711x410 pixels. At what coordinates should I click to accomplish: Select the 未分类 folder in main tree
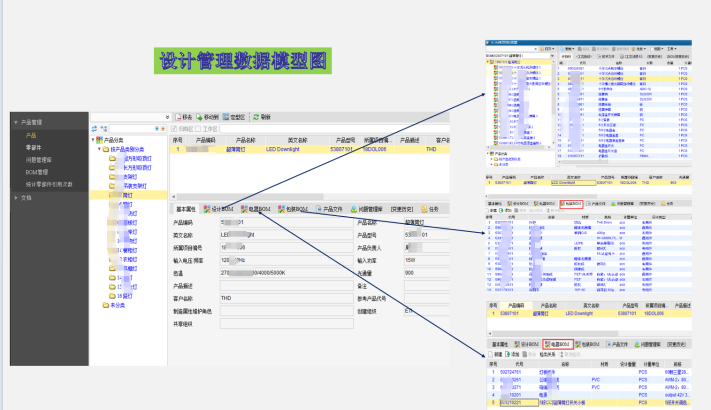[x=114, y=305]
